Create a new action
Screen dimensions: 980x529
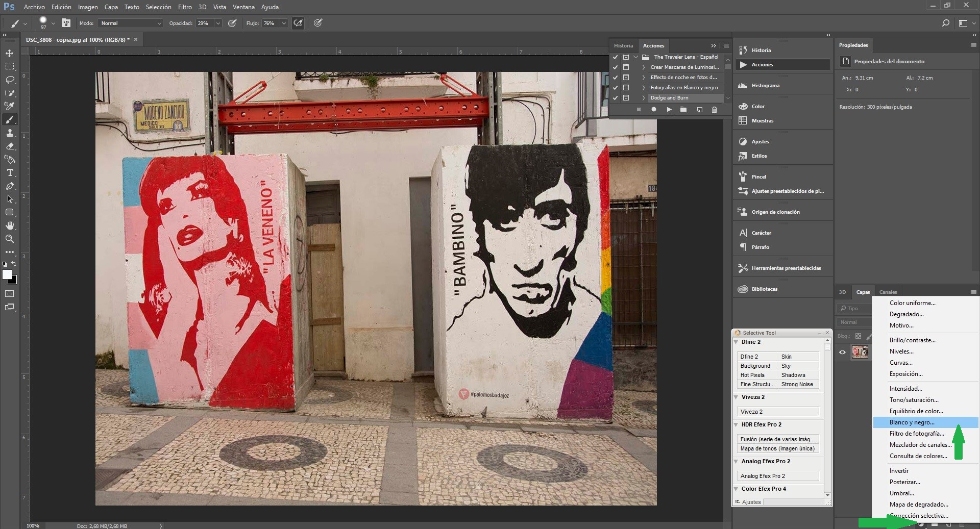pyautogui.click(x=699, y=110)
